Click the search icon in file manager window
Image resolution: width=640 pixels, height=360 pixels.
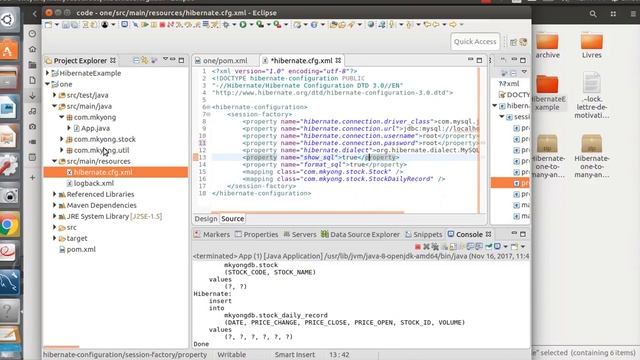point(593,14)
